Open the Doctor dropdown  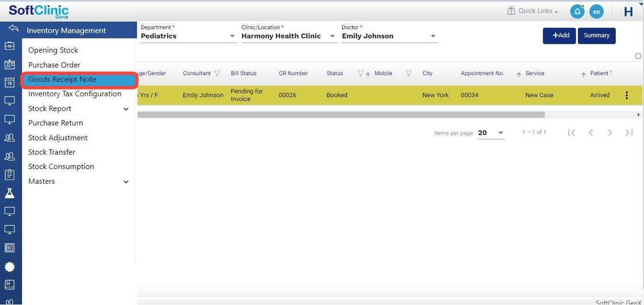tap(433, 36)
